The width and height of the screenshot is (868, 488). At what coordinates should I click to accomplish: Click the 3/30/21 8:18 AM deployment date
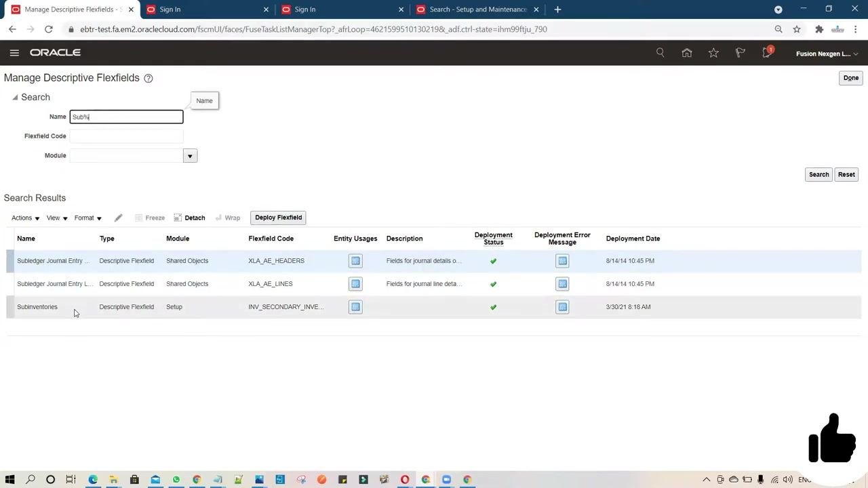628,307
